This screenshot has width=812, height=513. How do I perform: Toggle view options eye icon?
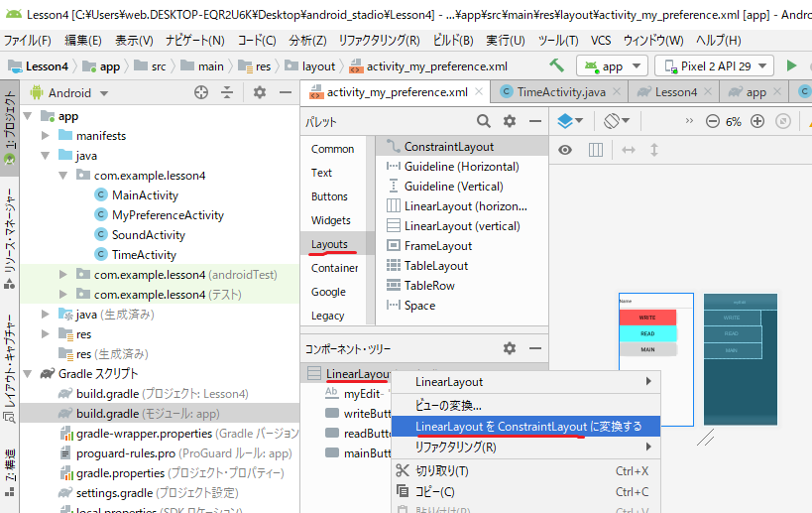tap(565, 150)
